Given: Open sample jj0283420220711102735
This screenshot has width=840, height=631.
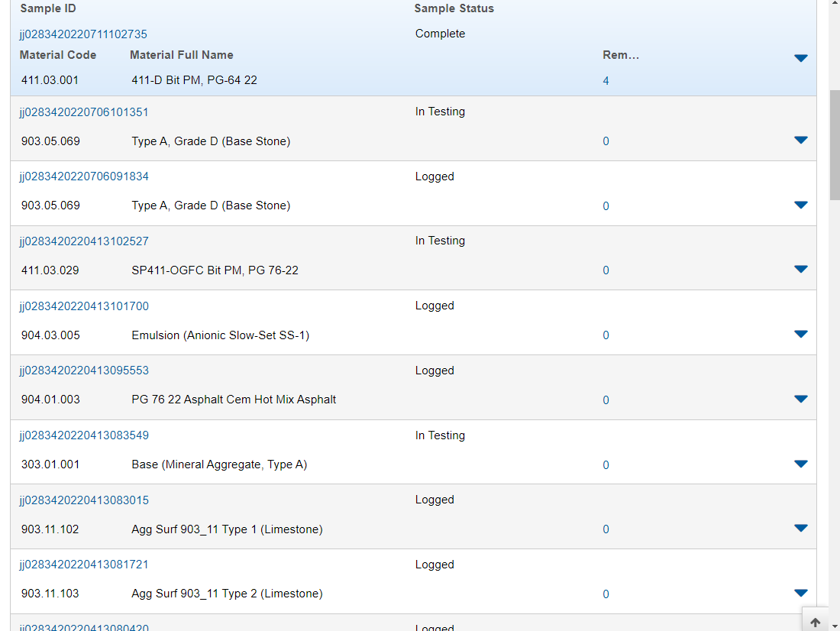Looking at the screenshot, I should tap(83, 34).
